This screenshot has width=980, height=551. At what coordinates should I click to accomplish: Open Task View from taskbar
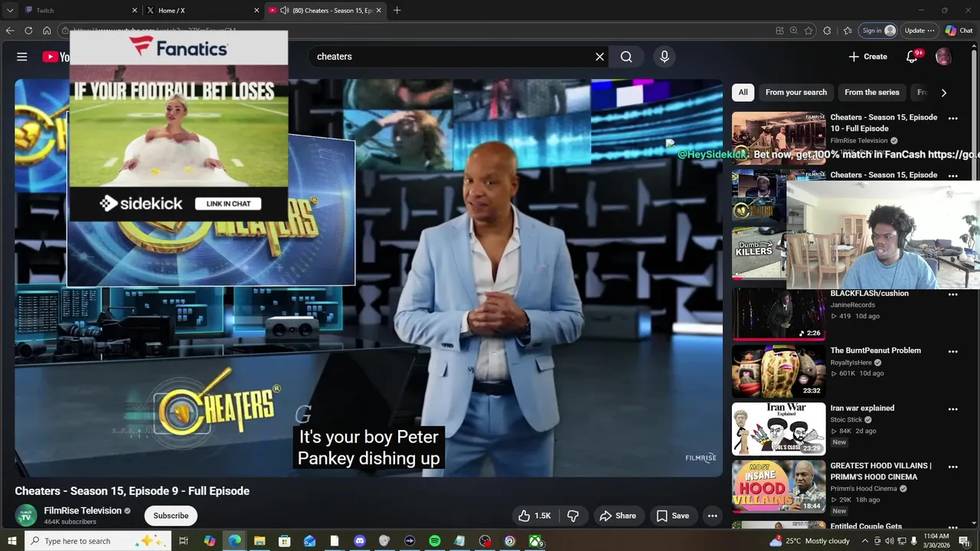pos(184,541)
